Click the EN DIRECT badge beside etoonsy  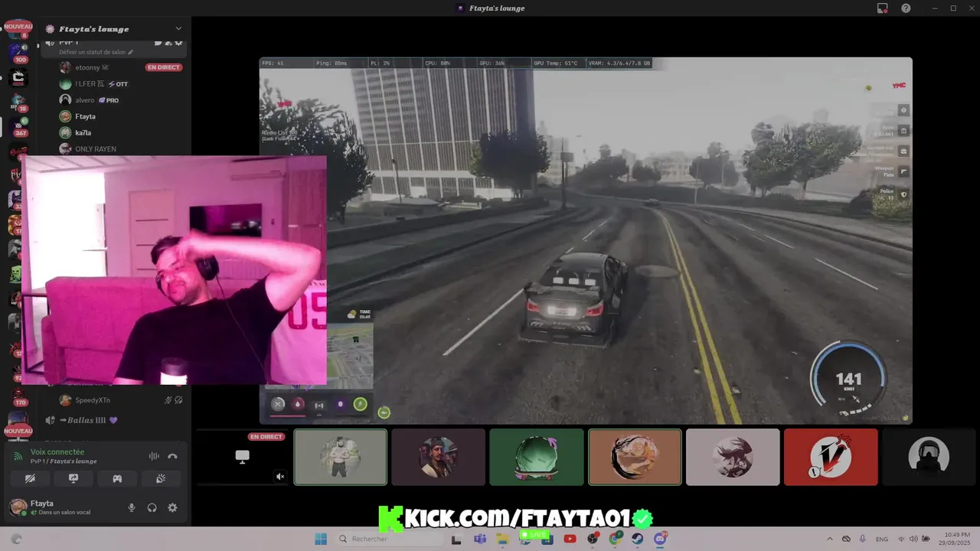tap(163, 67)
